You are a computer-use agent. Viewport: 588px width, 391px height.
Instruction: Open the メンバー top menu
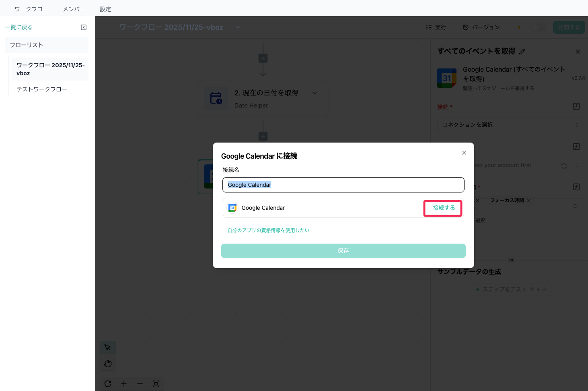[x=74, y=9]
